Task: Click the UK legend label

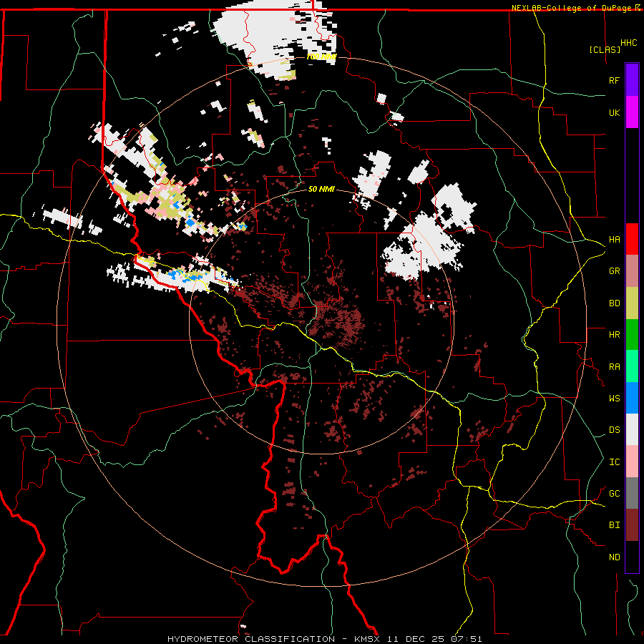Action: (614, 113)
